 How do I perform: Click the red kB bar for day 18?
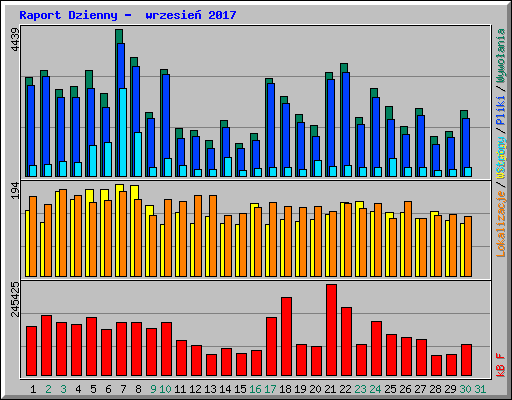[287, 337]
